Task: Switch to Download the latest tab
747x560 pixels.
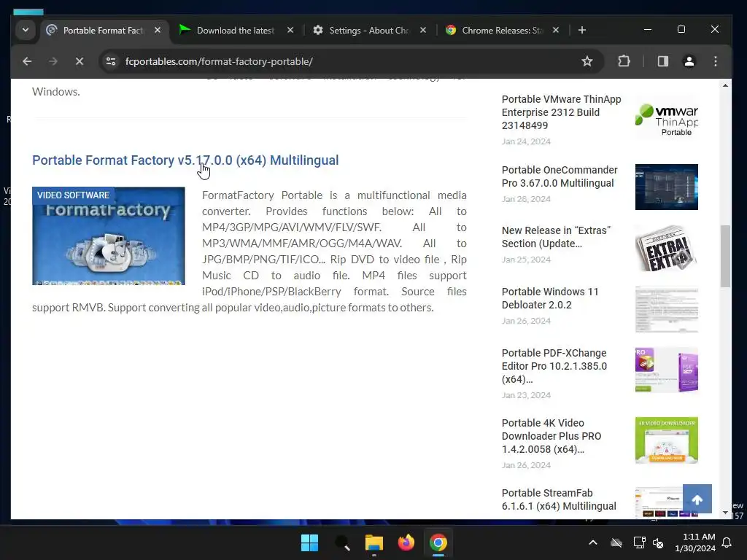Action: pos(236,30)
